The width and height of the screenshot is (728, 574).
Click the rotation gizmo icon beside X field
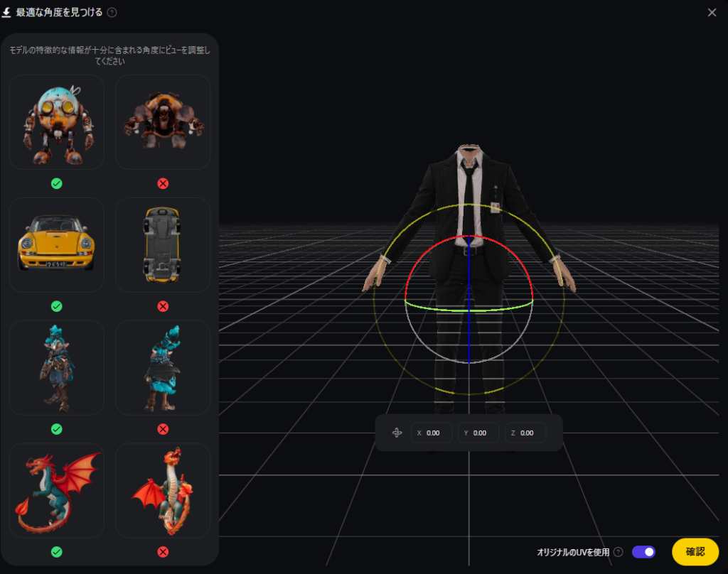397,433
